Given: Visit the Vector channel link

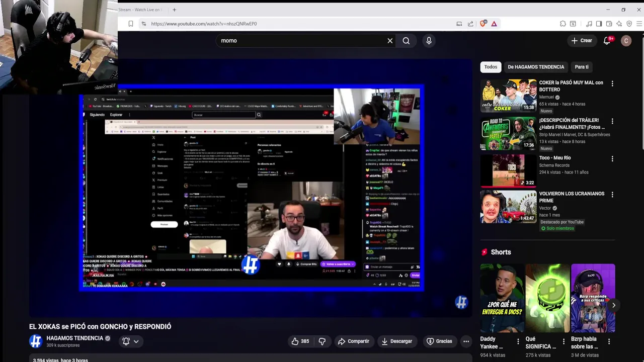Looking at the screenshot, I should pyautogui.click(x=545, y=208).
